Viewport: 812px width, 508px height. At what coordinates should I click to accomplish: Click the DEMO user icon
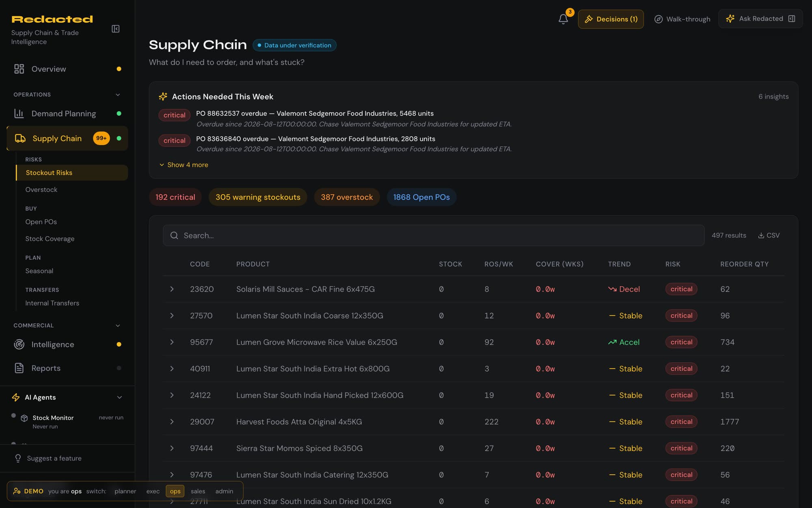[x=17, y=491]
